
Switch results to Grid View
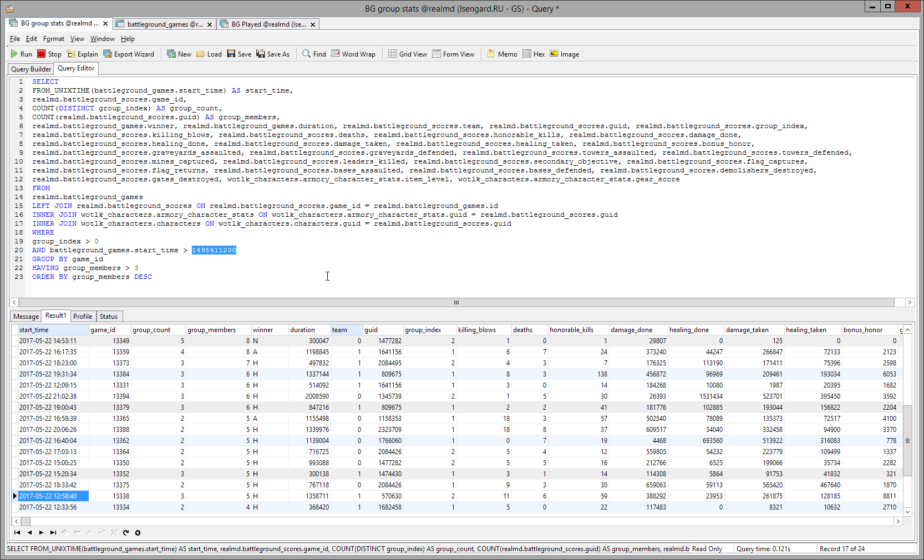(x=408, y=54)
